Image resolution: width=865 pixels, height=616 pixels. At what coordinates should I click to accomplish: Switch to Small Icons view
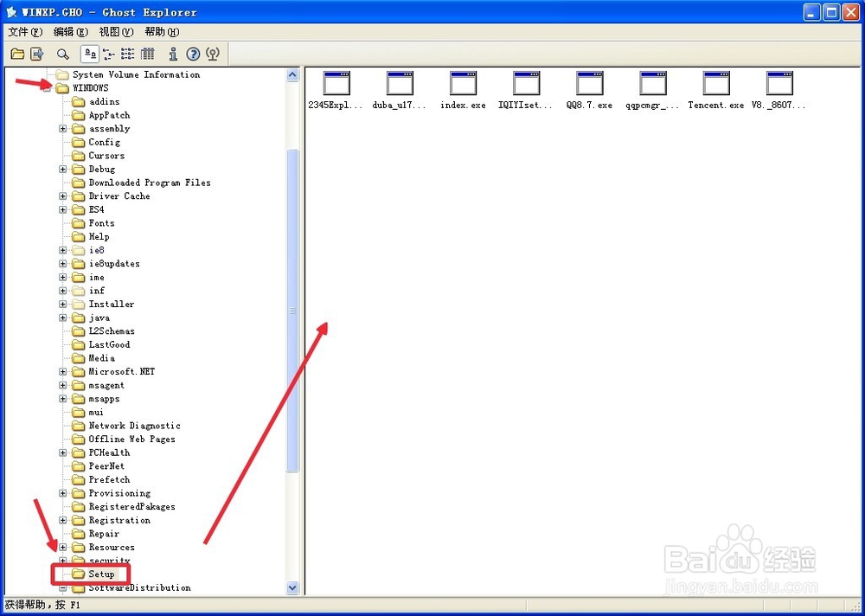109,54
